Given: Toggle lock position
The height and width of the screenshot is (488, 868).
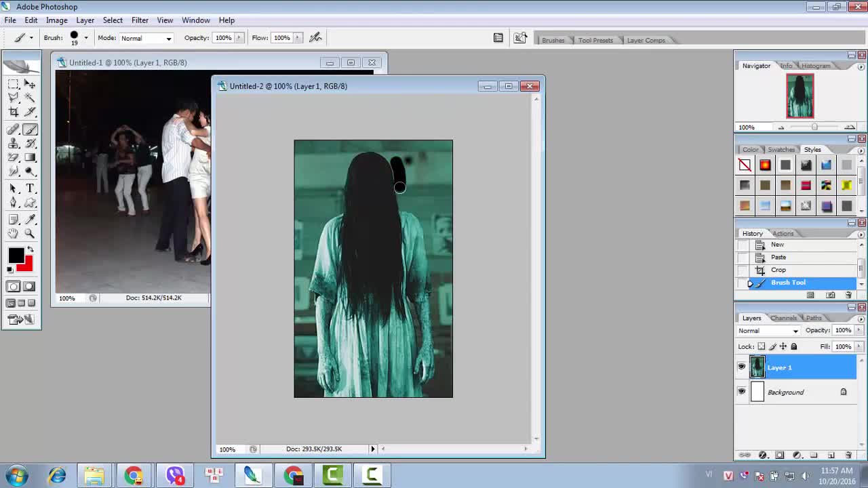Looking at the screenshot, I should click(x=783, y=346).
